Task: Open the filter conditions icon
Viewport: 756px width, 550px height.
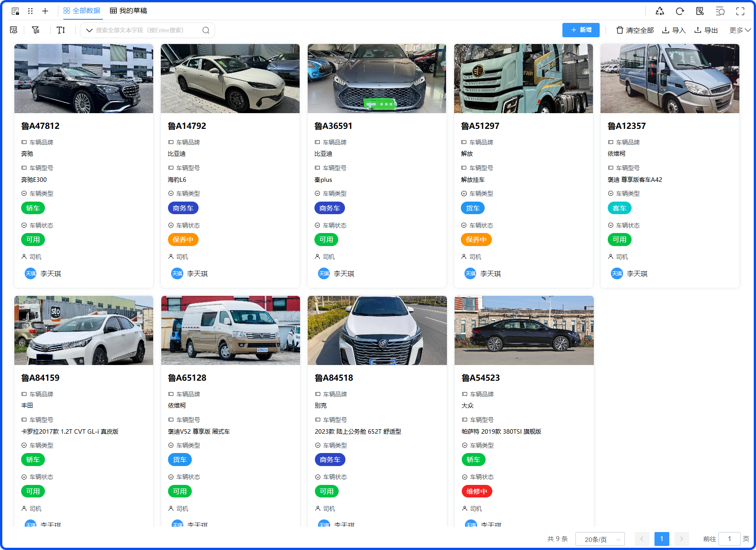Action: click(35, 30)
